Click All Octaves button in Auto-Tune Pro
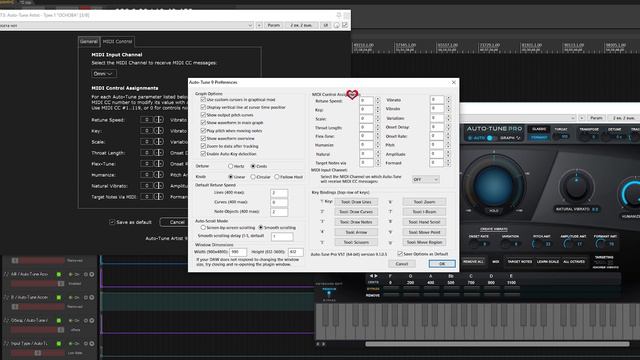 tap(574, 262)
